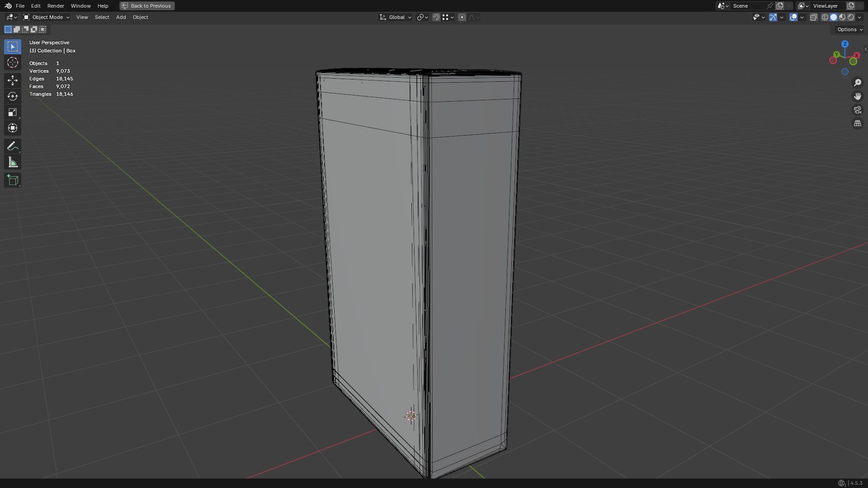The image size is (868, 488).
Task: Click the Pan view hand icon
Action: point(857,96)
